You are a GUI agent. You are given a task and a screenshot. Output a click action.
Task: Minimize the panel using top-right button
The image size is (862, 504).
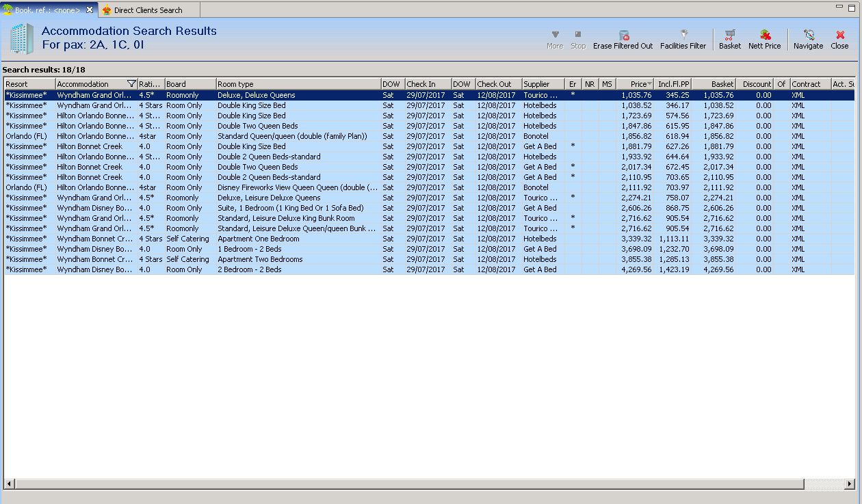pos(839,6)
